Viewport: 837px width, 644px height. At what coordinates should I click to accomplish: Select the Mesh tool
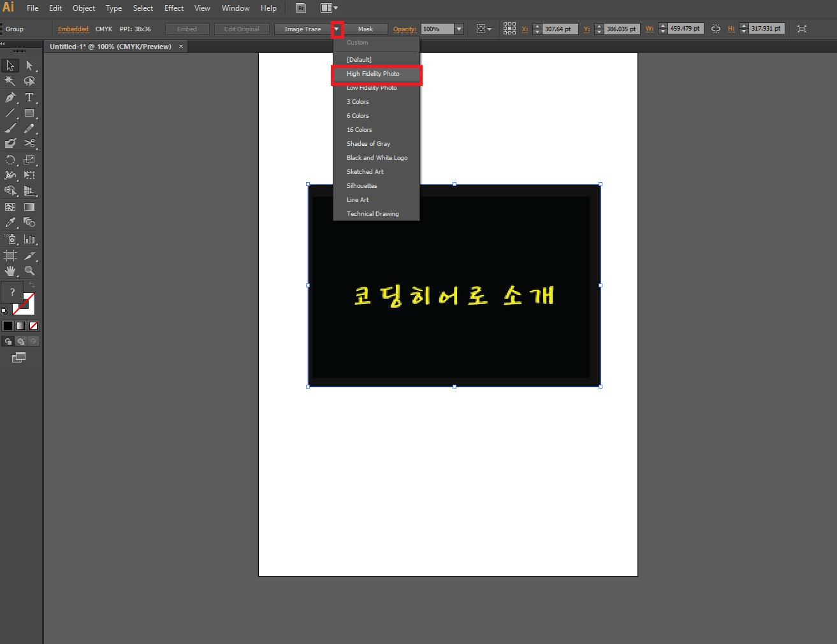coord(10,207)
